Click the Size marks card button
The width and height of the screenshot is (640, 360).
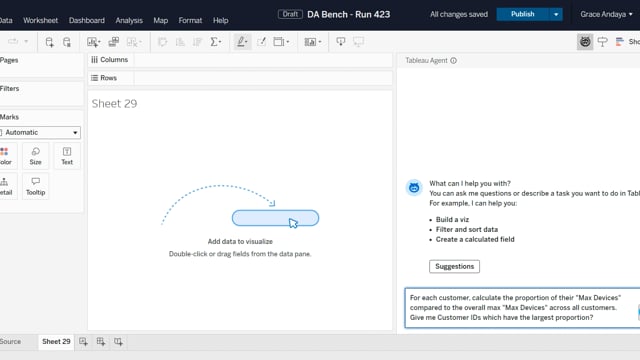[x=36, y=156]
